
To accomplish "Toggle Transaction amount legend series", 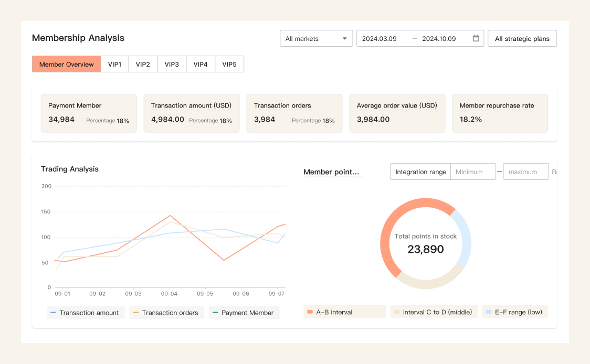I will click(86, 313).
